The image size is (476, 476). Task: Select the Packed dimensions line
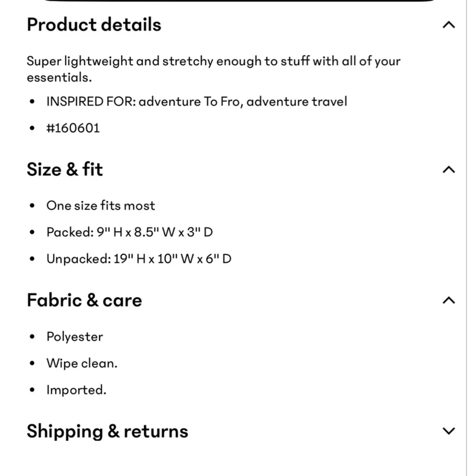point(129,232)
